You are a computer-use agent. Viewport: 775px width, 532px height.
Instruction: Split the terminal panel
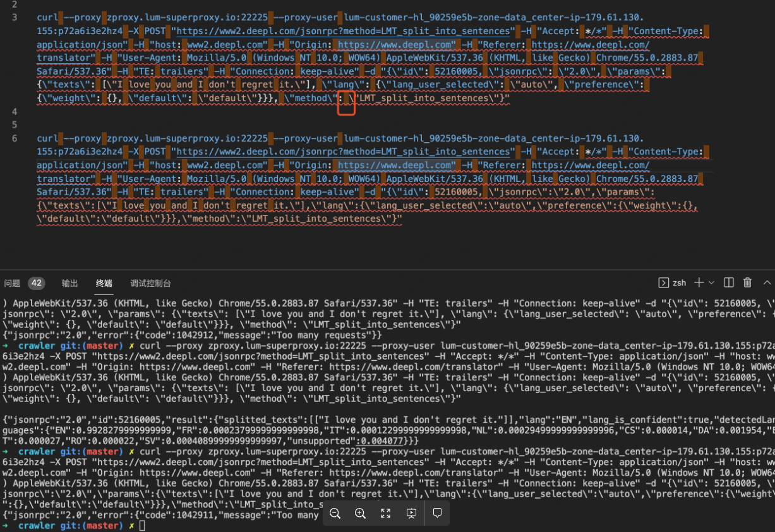729,282
